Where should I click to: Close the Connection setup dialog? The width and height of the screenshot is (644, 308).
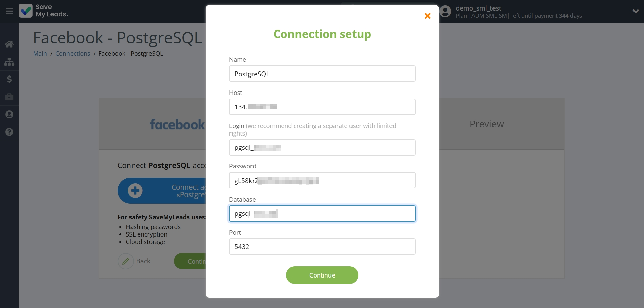(427, 16)
